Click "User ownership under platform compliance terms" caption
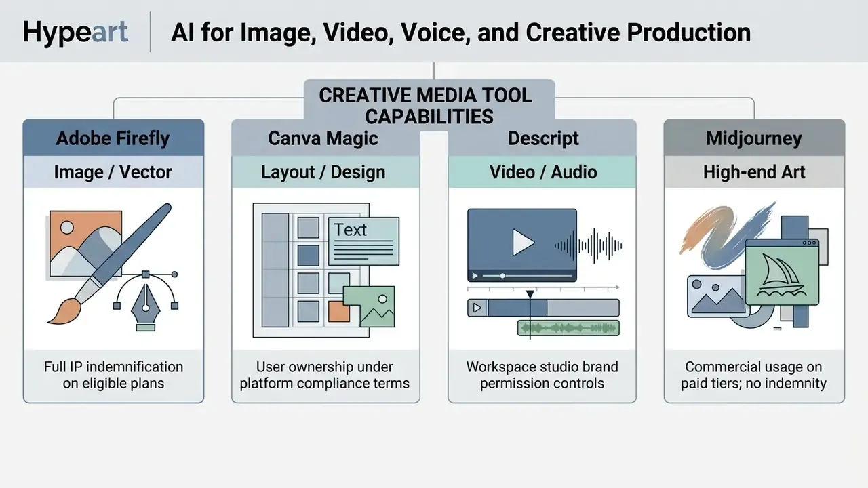 [x=325, y=375]
